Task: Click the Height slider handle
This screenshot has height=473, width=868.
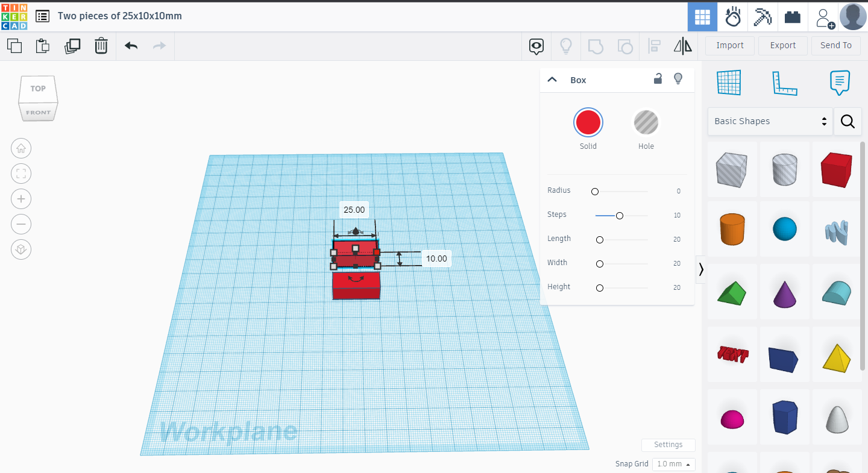Action: pos(600,288)
